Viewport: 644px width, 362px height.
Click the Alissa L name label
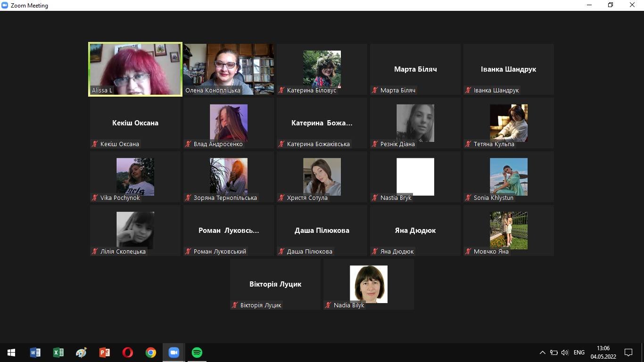click(x=102, y=90)
